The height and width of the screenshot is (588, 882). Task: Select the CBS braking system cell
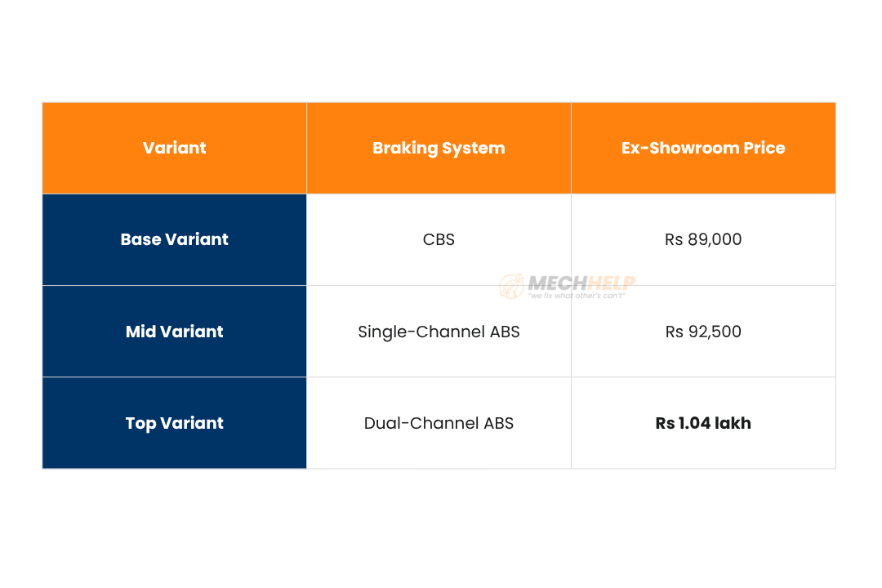(439, 239)
